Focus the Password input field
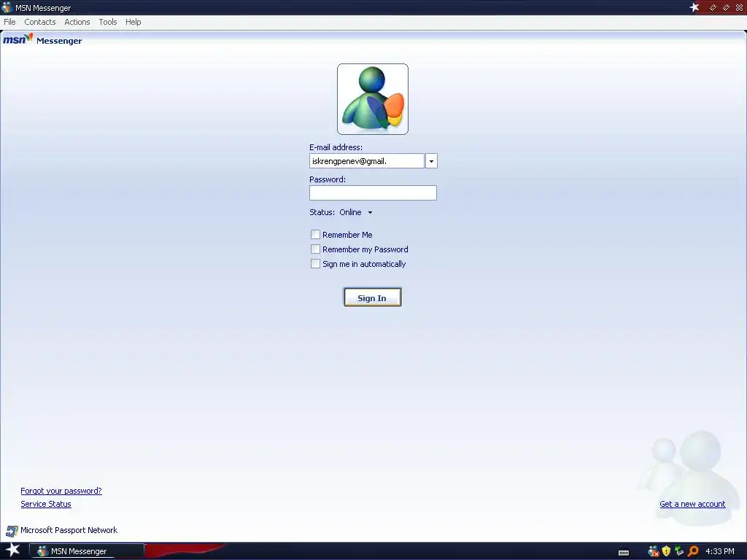The height and width of the screenshot is (560, 747). coord(373,192)
